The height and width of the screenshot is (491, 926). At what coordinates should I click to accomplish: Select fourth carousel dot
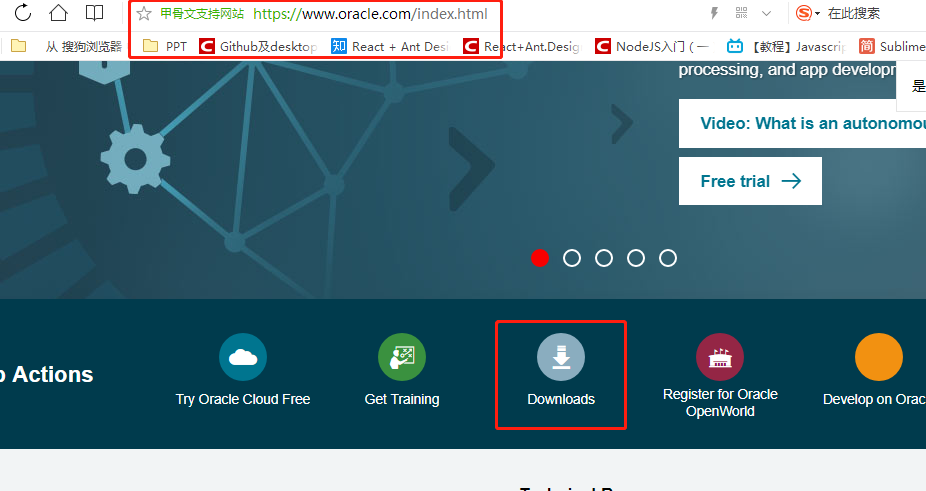coord(635,258)
